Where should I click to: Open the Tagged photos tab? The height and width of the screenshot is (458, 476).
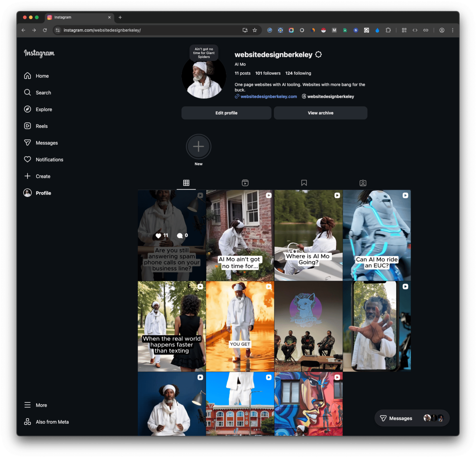point(363,183)
